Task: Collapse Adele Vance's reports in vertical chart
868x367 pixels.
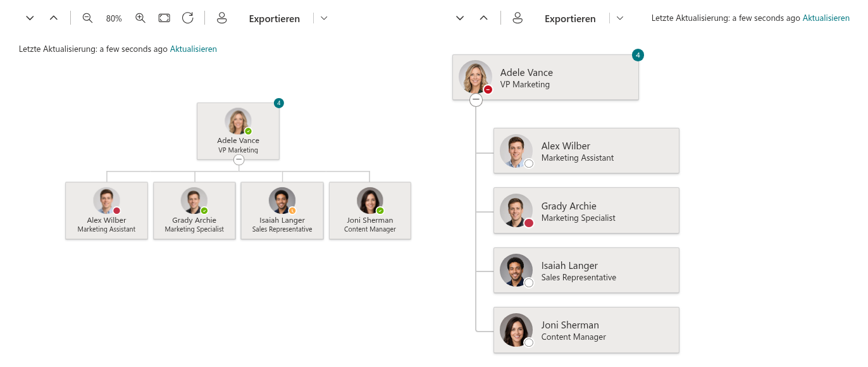Action: (476, 100)
